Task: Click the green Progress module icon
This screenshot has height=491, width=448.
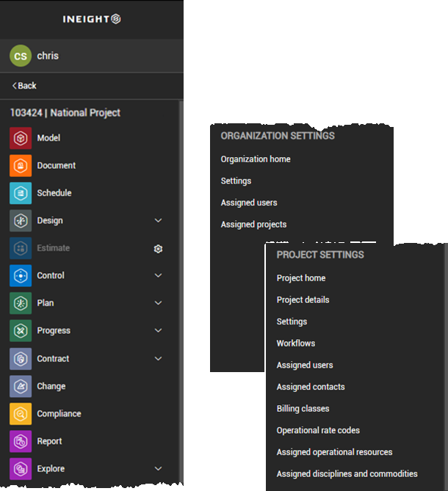Action: pos(21,331)
